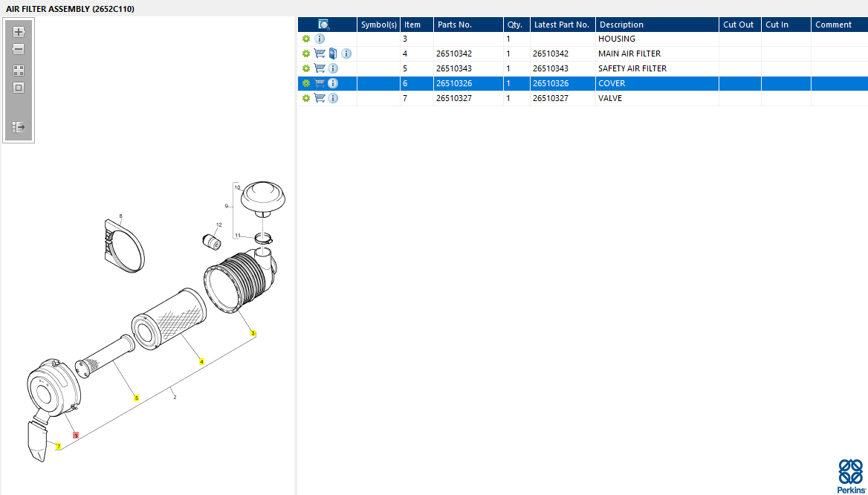Select red highlighted callout 6 on the cover
Image resolution: width=868 pixels, height=495 pixels.
76,436
